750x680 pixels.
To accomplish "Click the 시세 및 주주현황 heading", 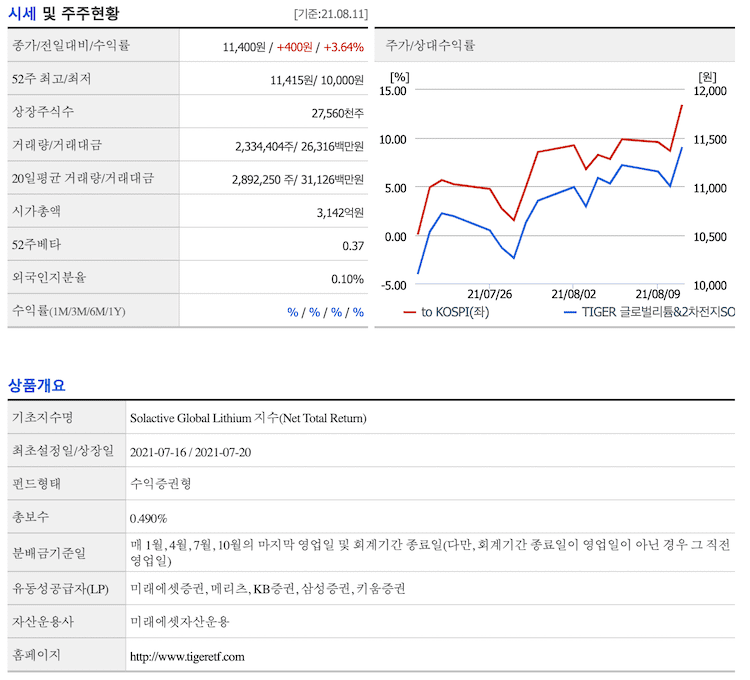I will 63,13.
